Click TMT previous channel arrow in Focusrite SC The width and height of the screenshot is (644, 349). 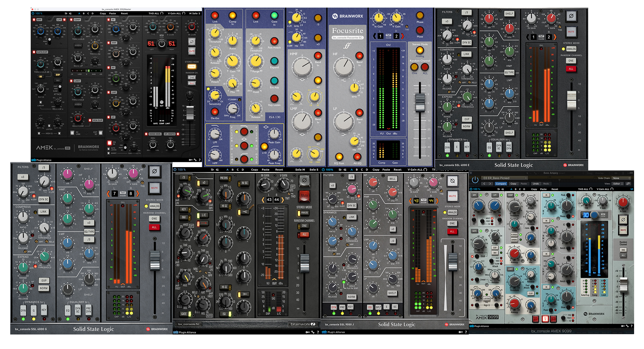tap(374, 36)
